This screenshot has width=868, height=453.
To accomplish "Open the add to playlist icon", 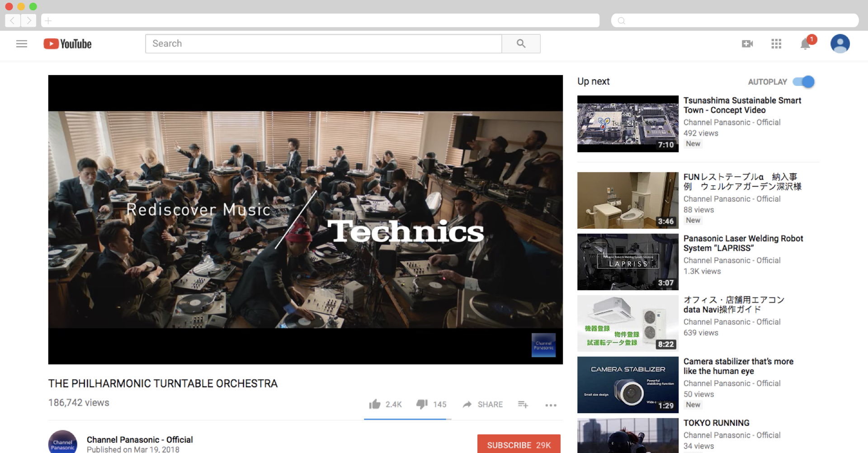I will tap(523, 405).
